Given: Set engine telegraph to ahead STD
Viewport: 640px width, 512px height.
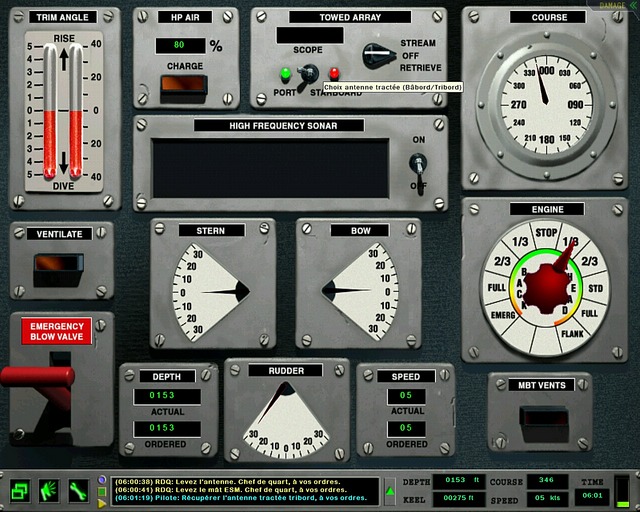Looking at the screenshot, I should pos(596,289).
